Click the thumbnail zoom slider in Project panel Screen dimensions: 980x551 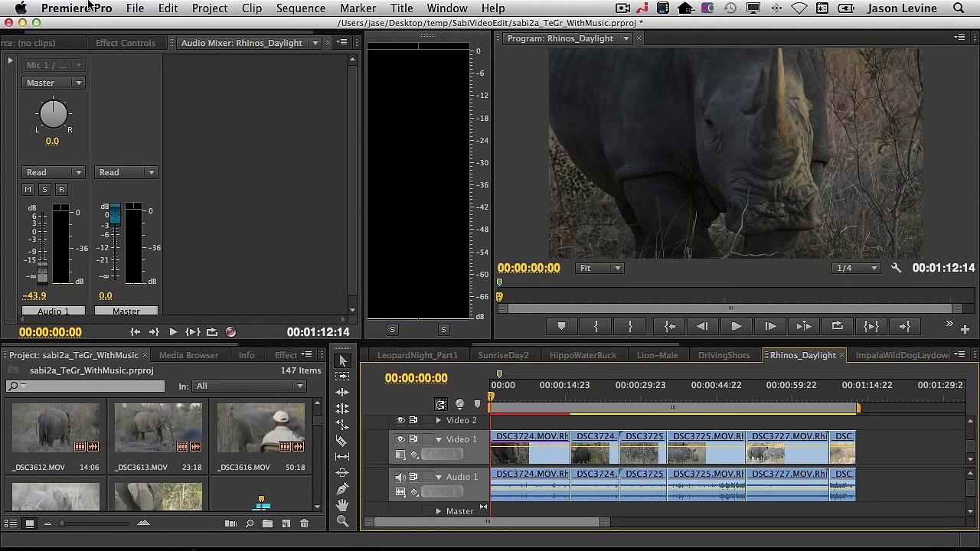coord(61,523)
